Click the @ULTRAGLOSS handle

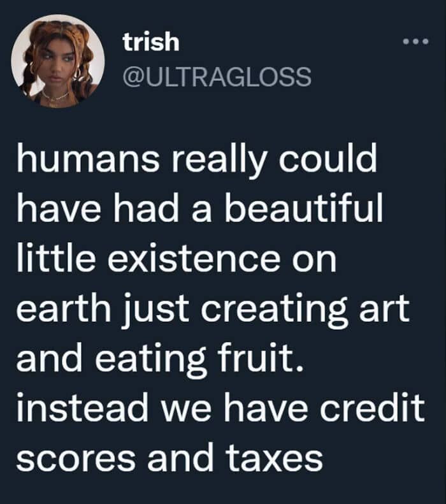(x=217, y=78)
